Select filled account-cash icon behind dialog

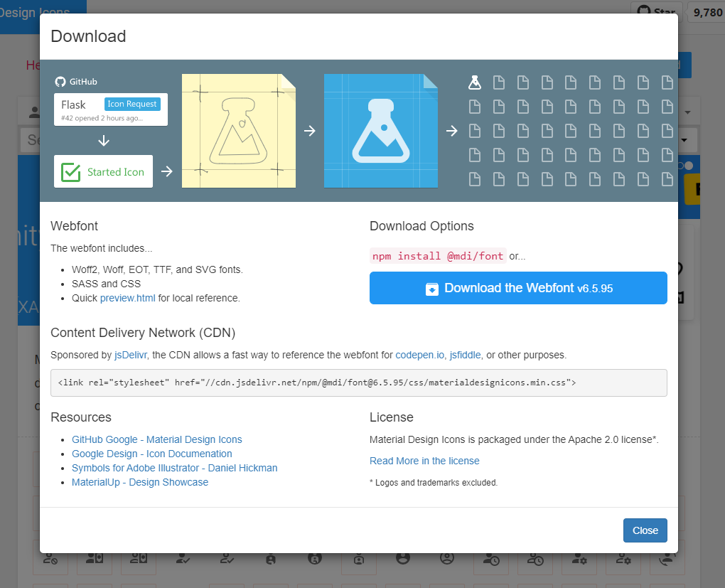tap(95, 559)
